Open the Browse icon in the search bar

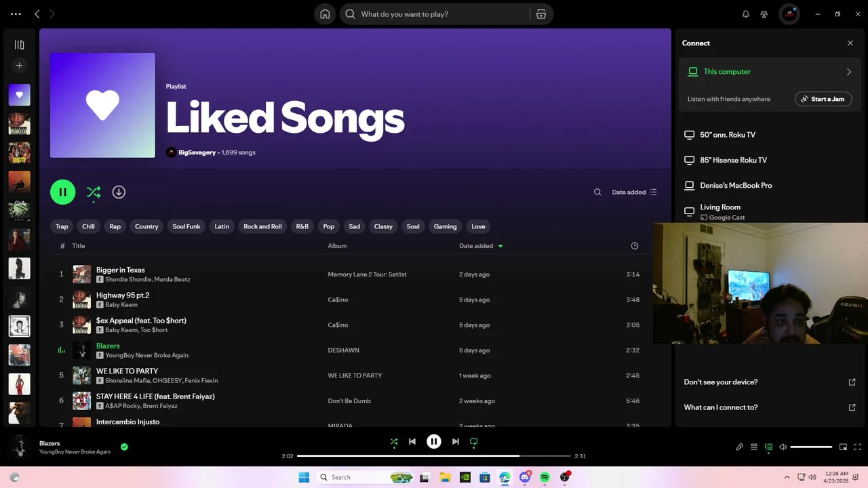[541, 14]
